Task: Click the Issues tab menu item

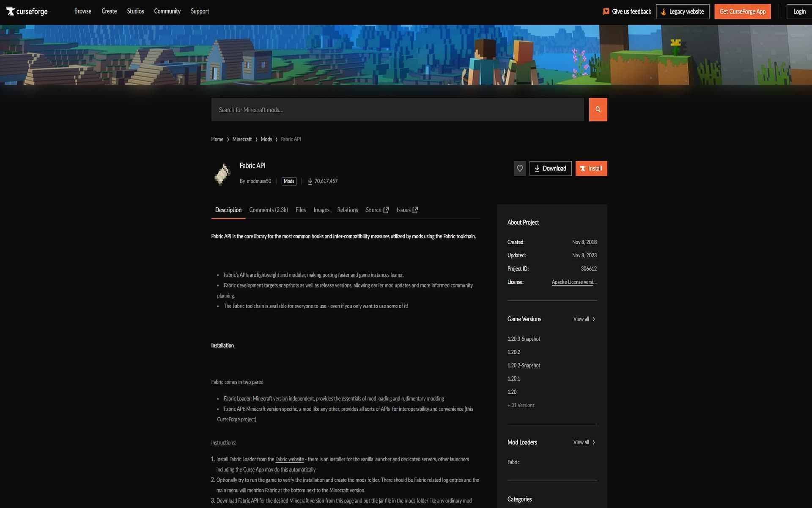Action: 407,210
